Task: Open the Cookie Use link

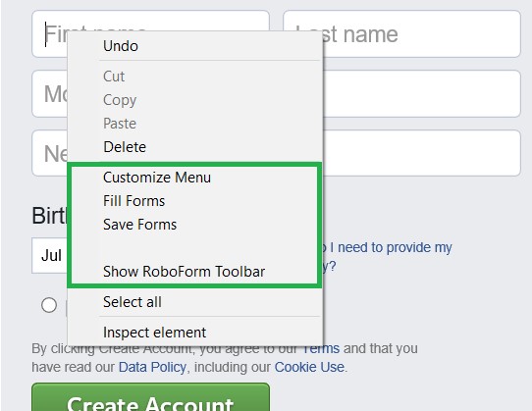Action: click(309, 367)
